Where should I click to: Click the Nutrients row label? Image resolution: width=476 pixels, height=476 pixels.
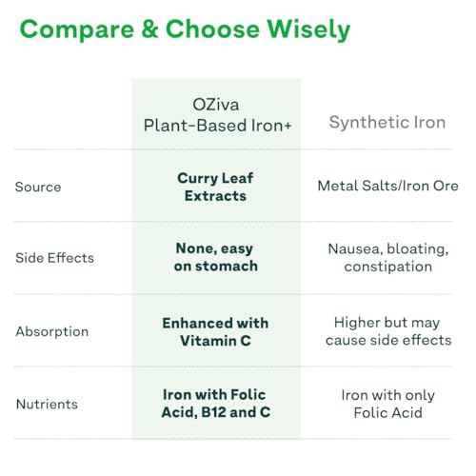[x=47, y=405]
